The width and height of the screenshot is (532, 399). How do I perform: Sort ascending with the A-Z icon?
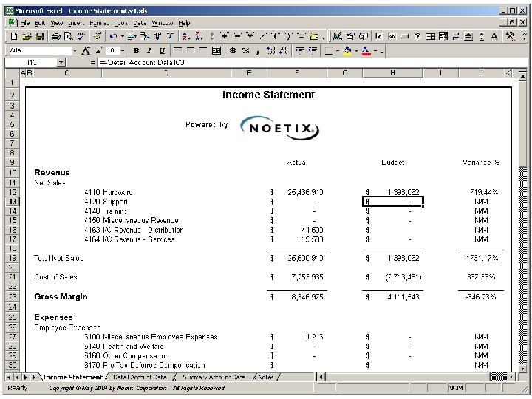point(185,36)
